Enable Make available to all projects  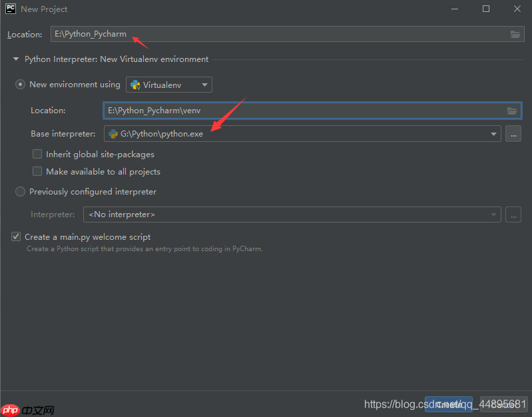pyautogui.click(x=37, y=171)
